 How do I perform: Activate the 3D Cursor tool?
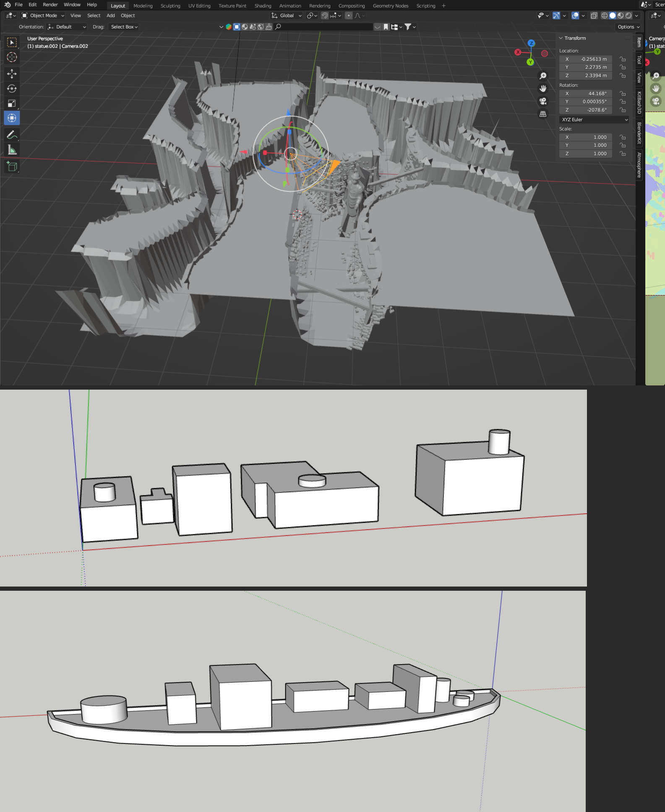tap(12, 57)
